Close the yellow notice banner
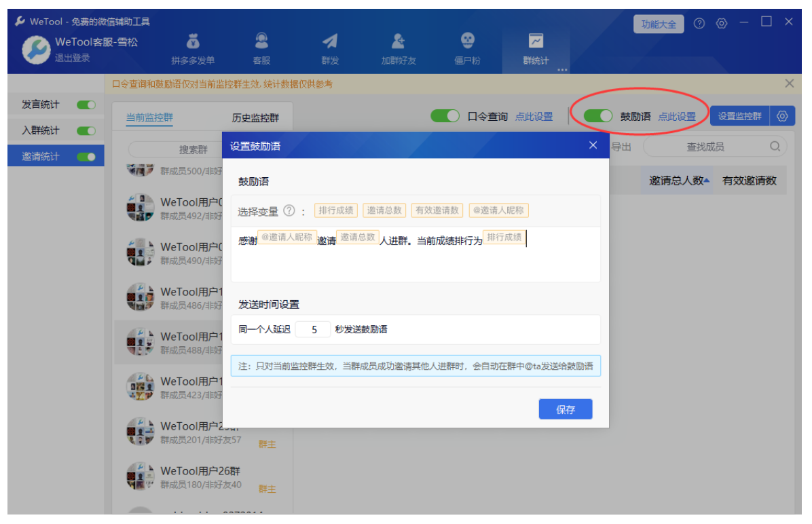 [789, 83]
